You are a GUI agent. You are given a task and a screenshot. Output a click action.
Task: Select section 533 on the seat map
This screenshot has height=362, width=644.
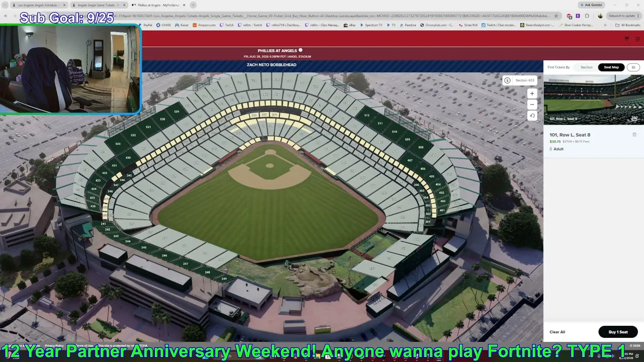(x=118, y=144)
